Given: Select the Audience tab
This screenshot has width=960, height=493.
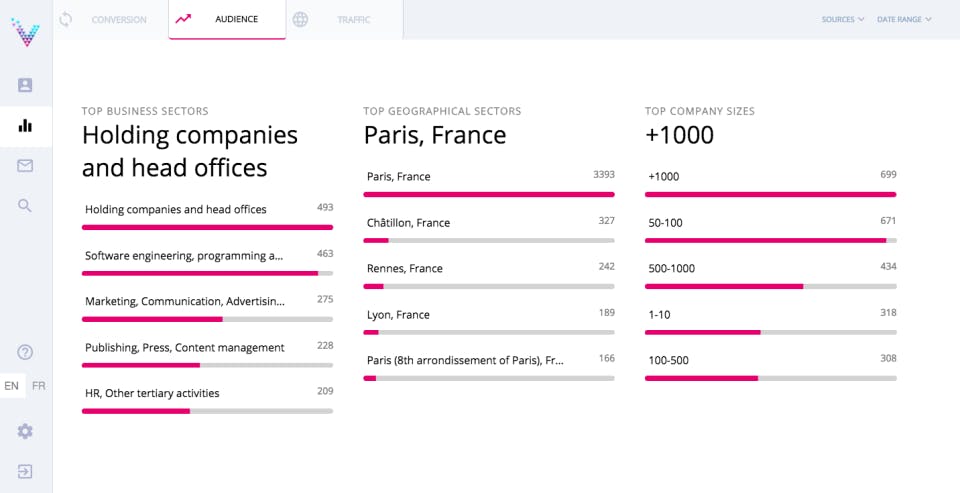Looking at the screenshot, I should click(227, 19).
